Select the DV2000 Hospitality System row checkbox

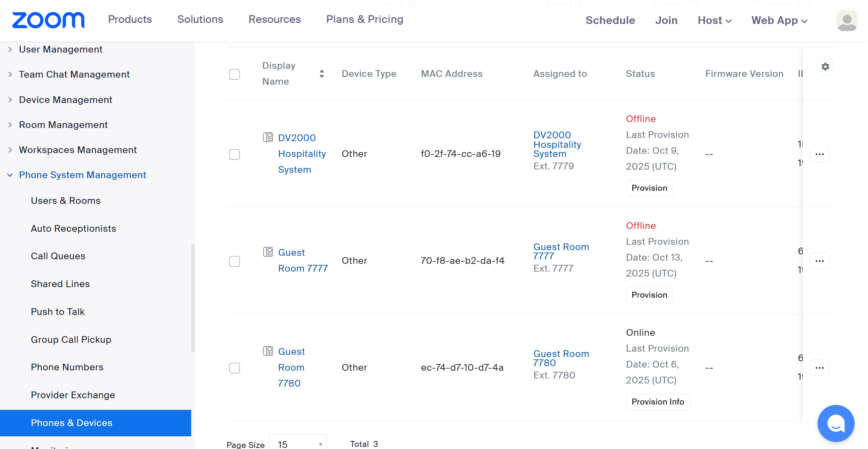[x=235, y=154]
